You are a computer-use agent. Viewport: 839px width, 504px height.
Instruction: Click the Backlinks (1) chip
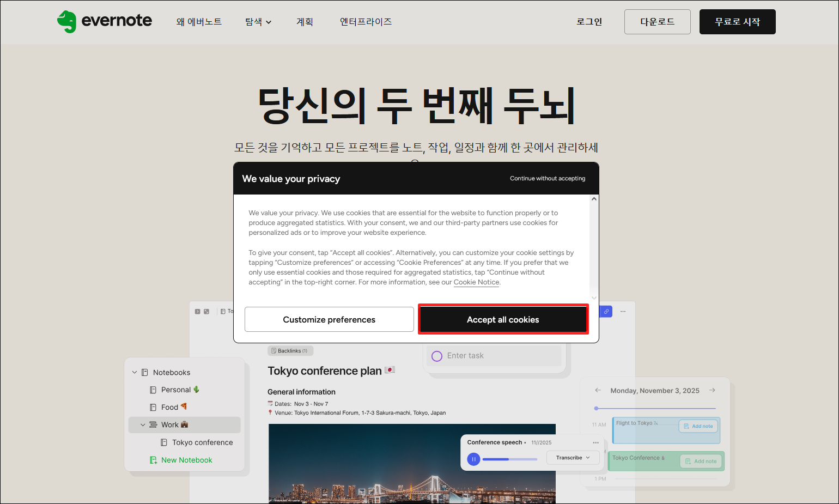[290, 351]
